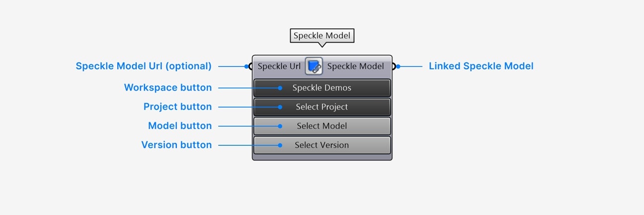This screenshot has width=644, height=215.
Task: Click the Speckle Model output grip
Action: [394, 66]
